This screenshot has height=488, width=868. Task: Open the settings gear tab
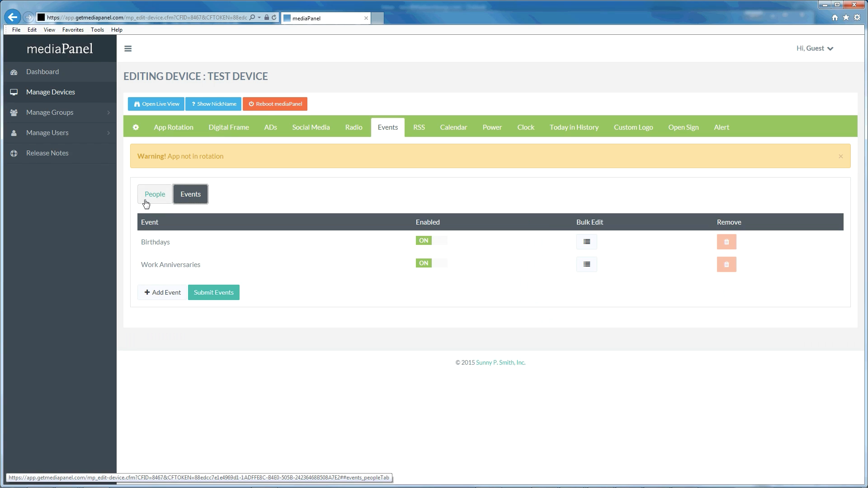click(136, 127)
